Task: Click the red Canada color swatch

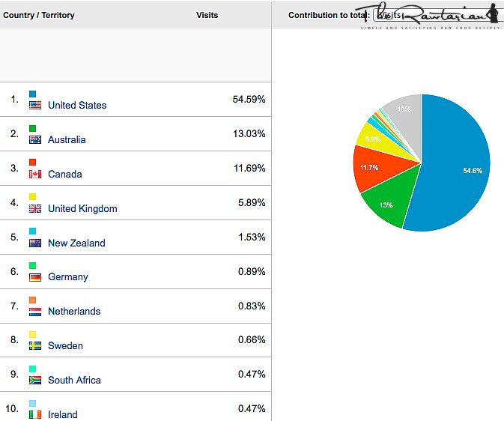Action: [x=33, y=163]
